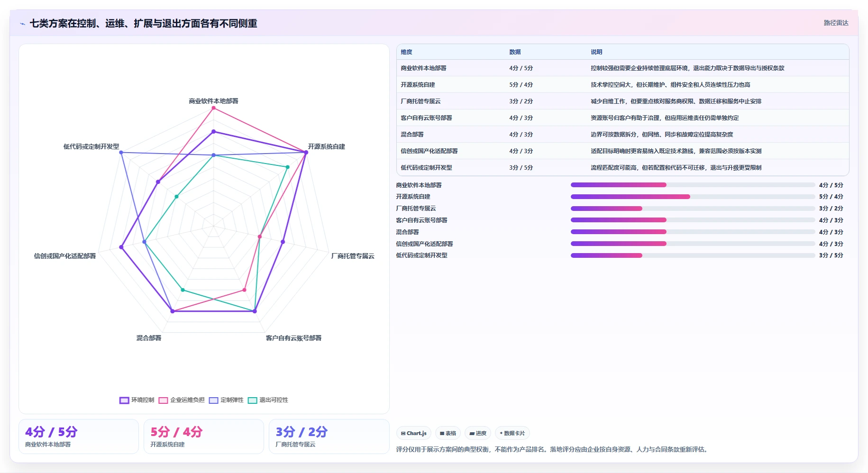Click radar axis label 低代码或定制开发型

(91, 146)
